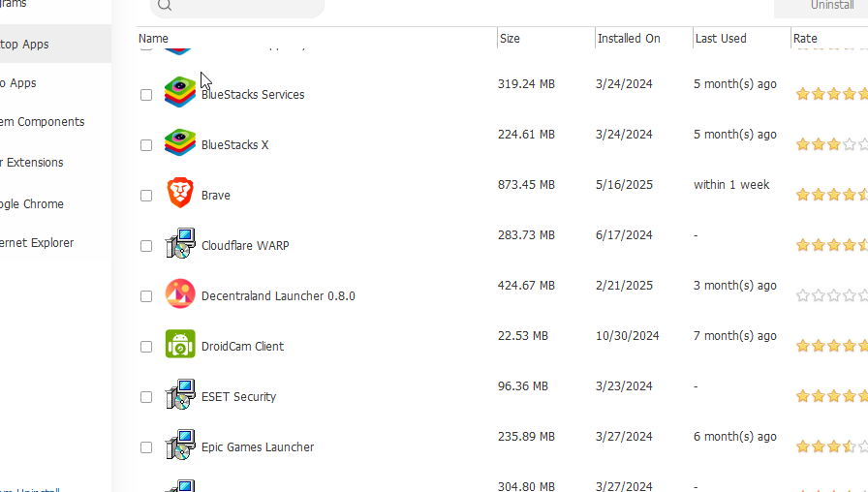868x492 pixels.
Task: Select the Cloudflare WARP name text
Action: click(x=245, y=246)
